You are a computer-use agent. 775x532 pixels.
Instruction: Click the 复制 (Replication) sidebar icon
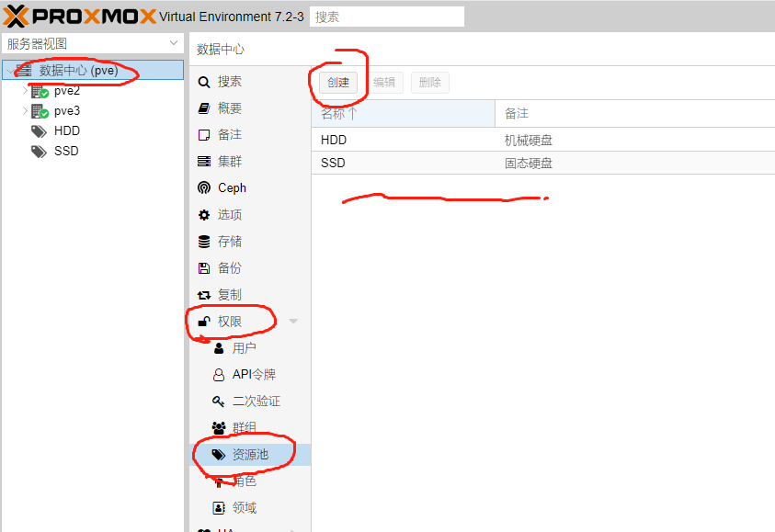coord(230,293)
